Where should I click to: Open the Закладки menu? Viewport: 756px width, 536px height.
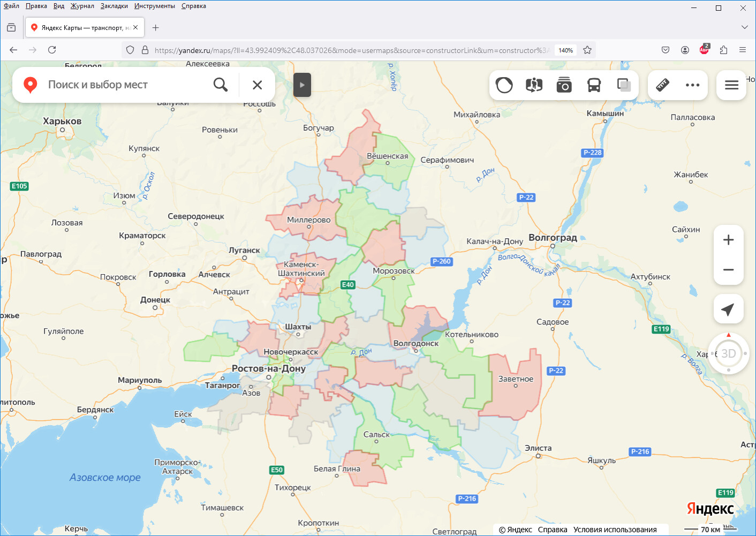[114, 6]
